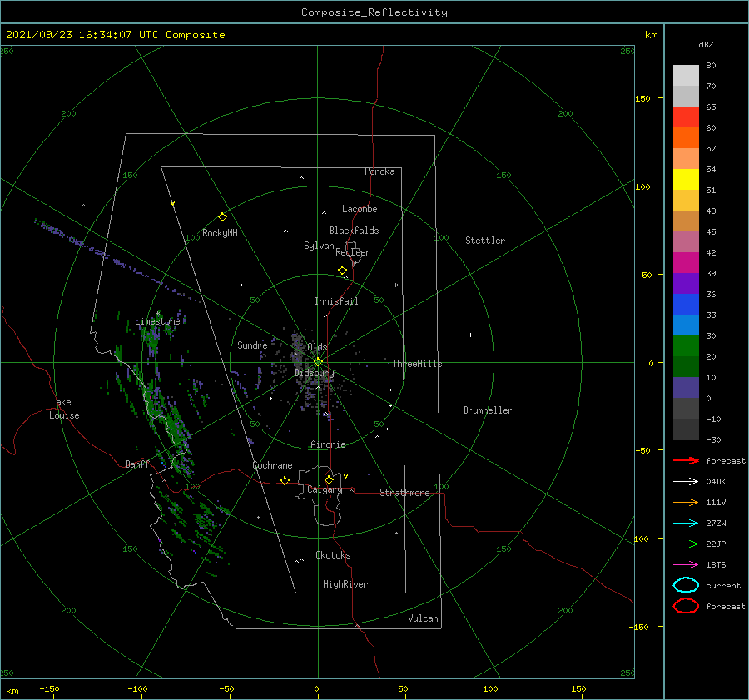The height and width of the screenshot is (700, 749).
Task: Click the HighRiver label
Action: pos(345,584)
